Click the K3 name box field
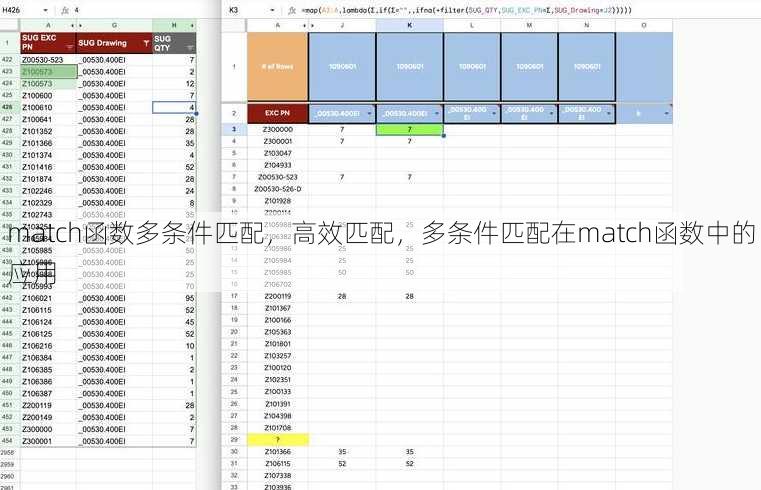761x490 pixels. [248, 10]
